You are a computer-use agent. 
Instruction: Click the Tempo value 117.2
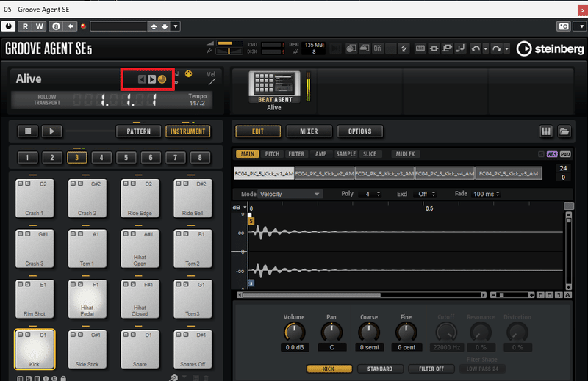pyautogui.click(x=197, y=103)
